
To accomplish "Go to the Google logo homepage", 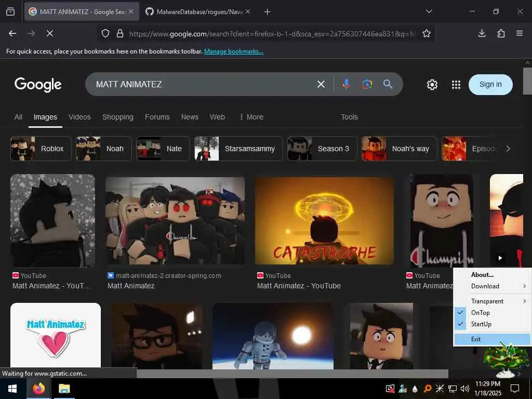I will (x=38, y=85).
